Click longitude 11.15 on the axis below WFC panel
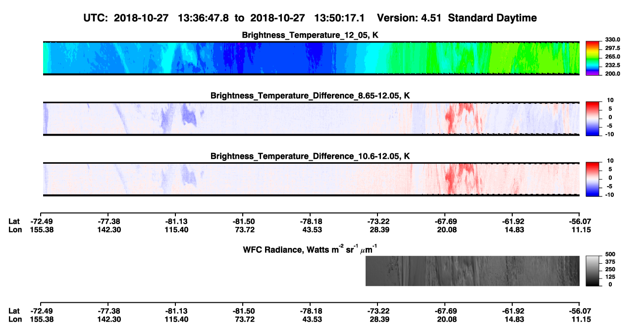 [x=580, y=319]
